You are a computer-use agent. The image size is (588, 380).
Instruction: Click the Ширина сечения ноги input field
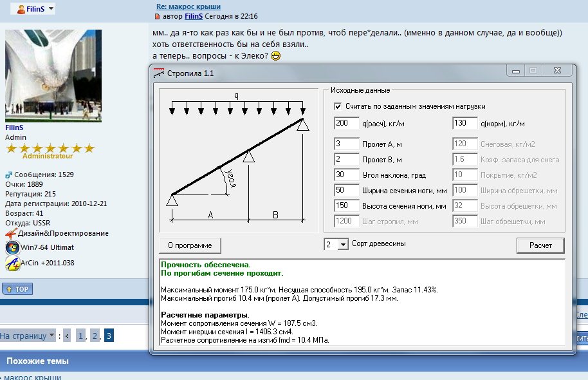347,190
